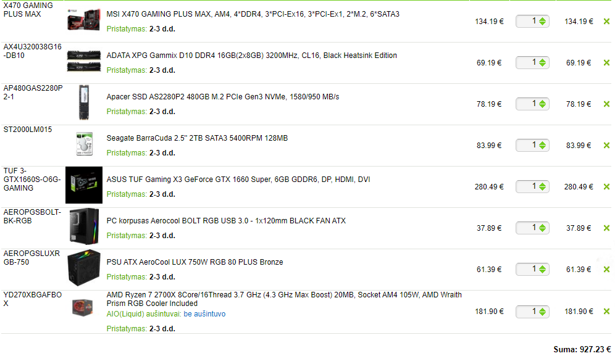Decrease quantity of the Seagate BarraCuda drive
The height and width of the screenshot is (364, 615).
click(542, 147)
